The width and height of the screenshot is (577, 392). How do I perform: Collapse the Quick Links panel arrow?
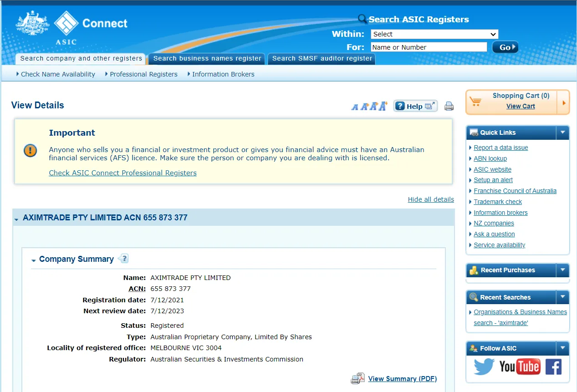(563, 132)
